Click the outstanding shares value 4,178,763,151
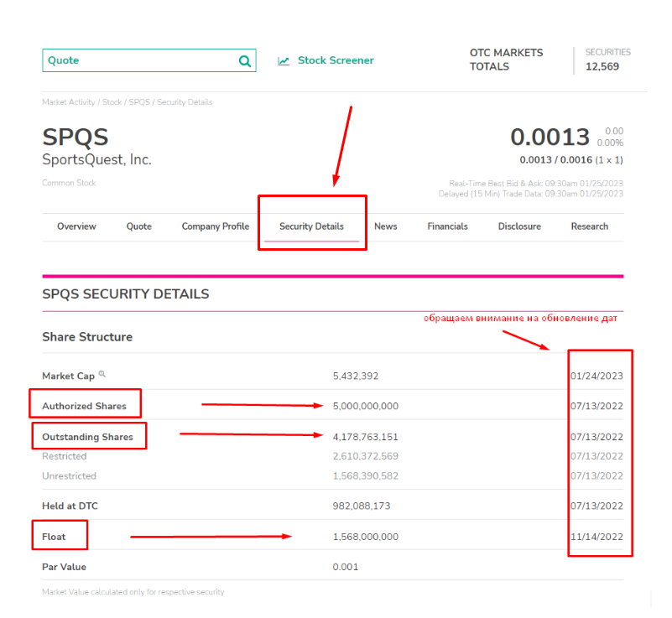 pyautogui.click(x=366, y=437)
